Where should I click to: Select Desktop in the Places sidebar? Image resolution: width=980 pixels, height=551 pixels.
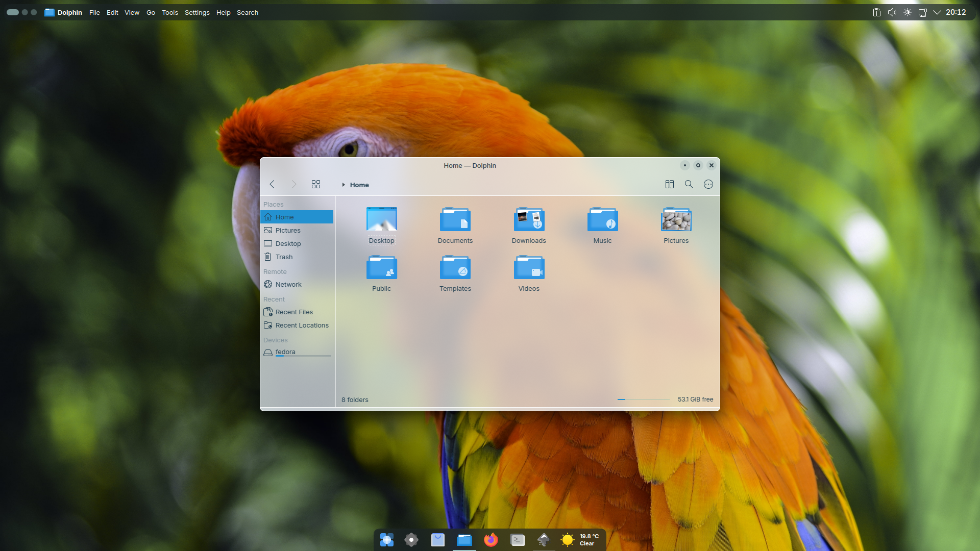[x=297, y=243]
